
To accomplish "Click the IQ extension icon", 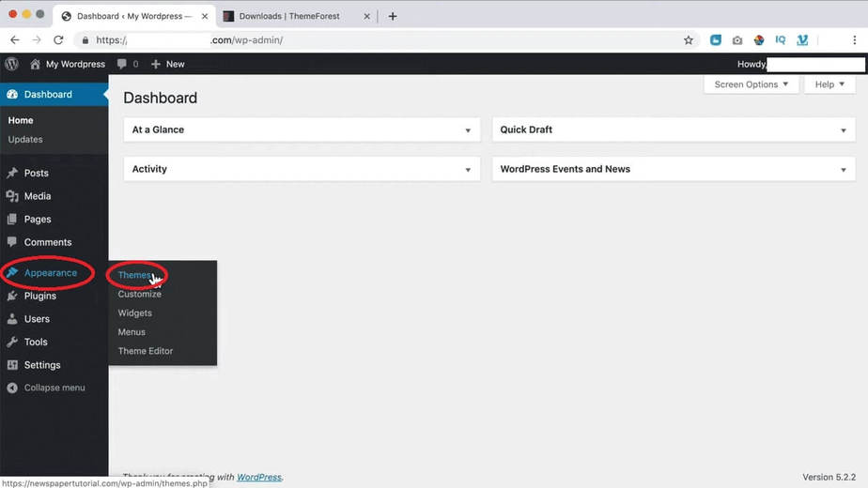I will (x=781, y=39).
